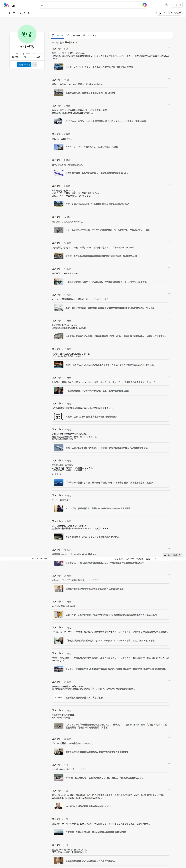This screenshot has width=186, height=868.
Task: Open プライバシーと Cookie footer link
Action: pyautogui.click(x=124, y=559)
